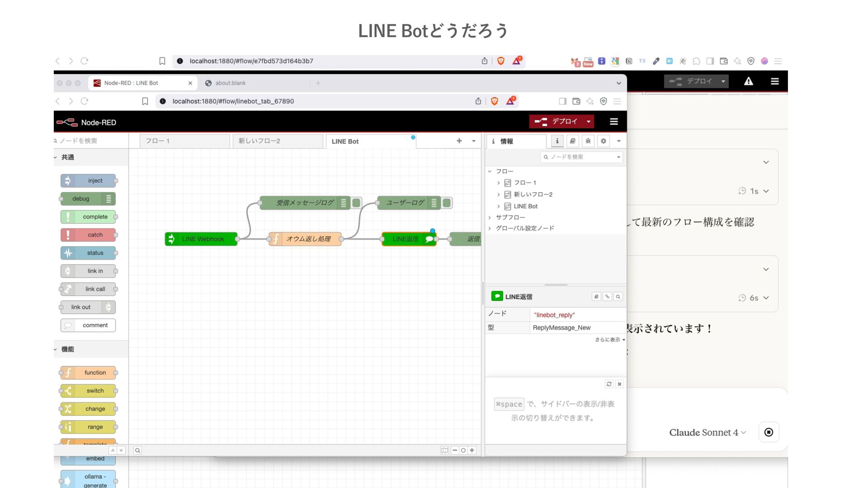Open the help book icon in sidebar tabs
This screenshot has width=868, height=488.
[572, 141]
